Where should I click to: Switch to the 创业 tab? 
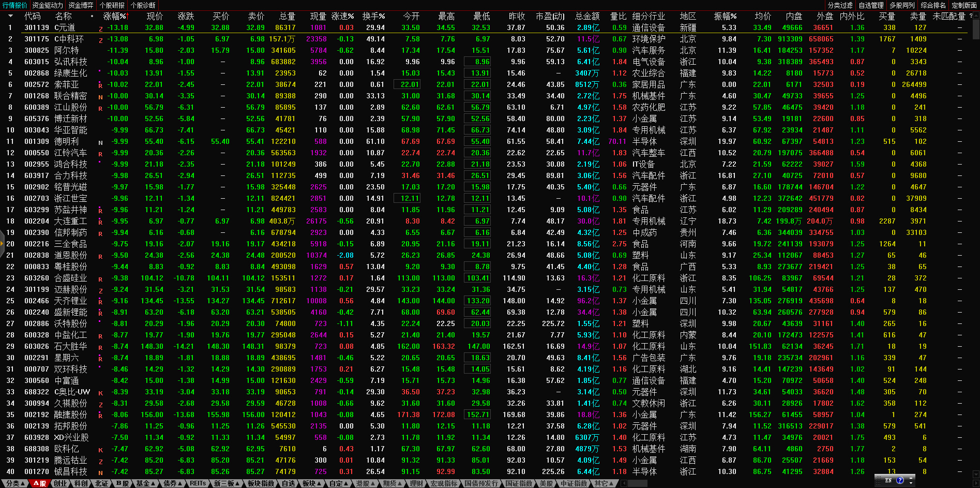click(x=61, y=483)
